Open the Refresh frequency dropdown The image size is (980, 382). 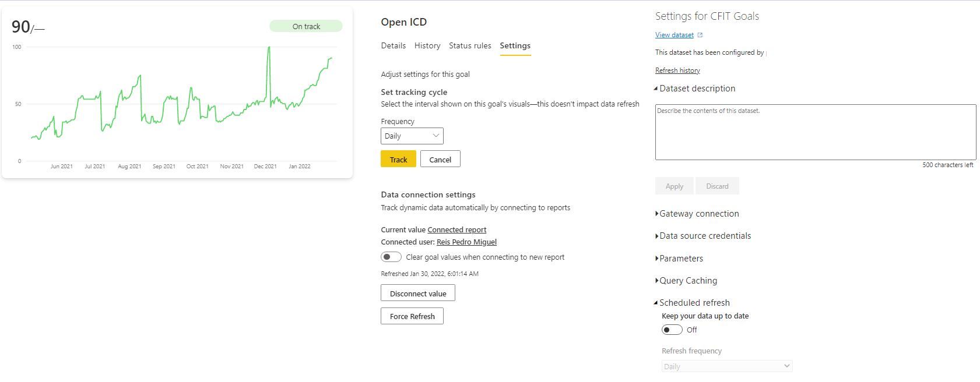(x=727, y=366)
